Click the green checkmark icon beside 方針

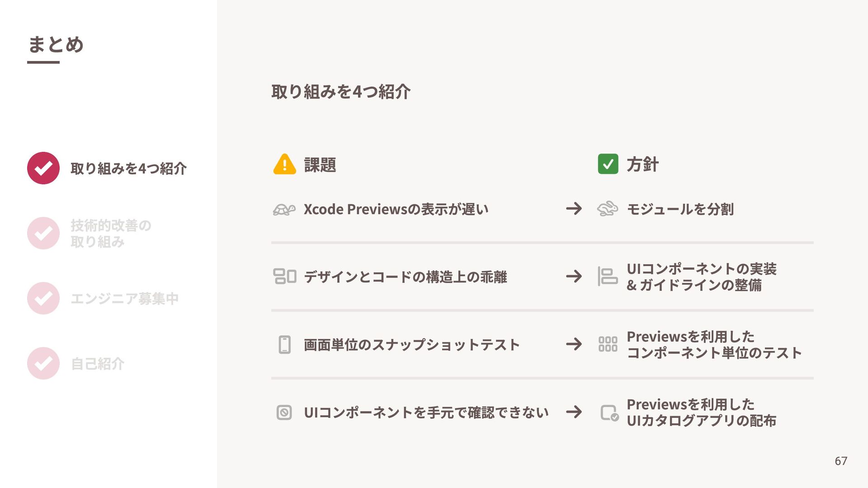[x=608, y=164]
